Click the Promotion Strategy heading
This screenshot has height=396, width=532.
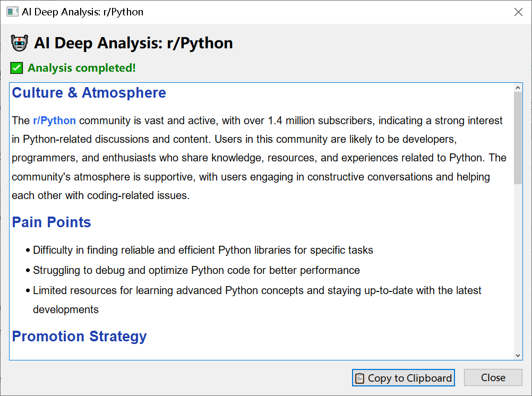(79, 336)
